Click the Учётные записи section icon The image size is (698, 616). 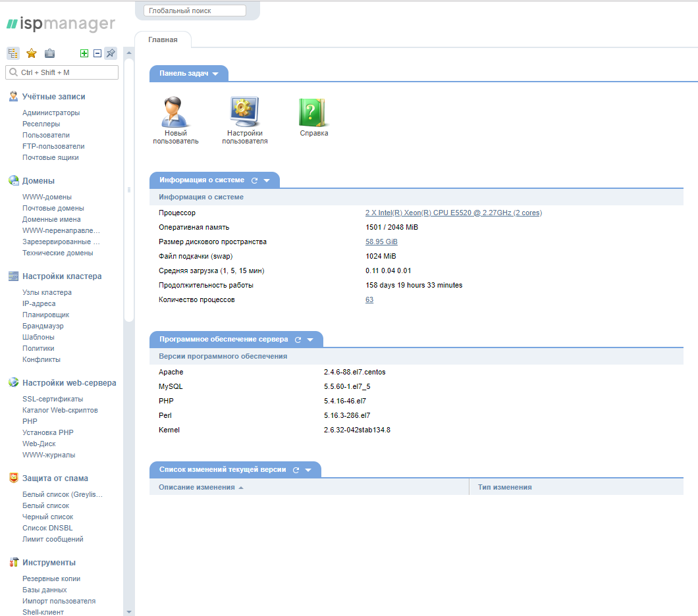pyautogui.click(x=13, y=97)
